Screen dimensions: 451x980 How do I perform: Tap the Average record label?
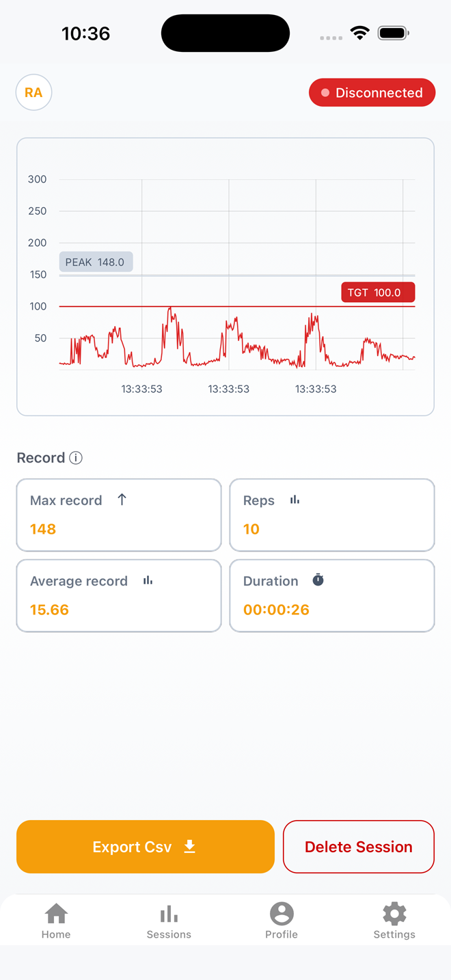click(79, 581)
